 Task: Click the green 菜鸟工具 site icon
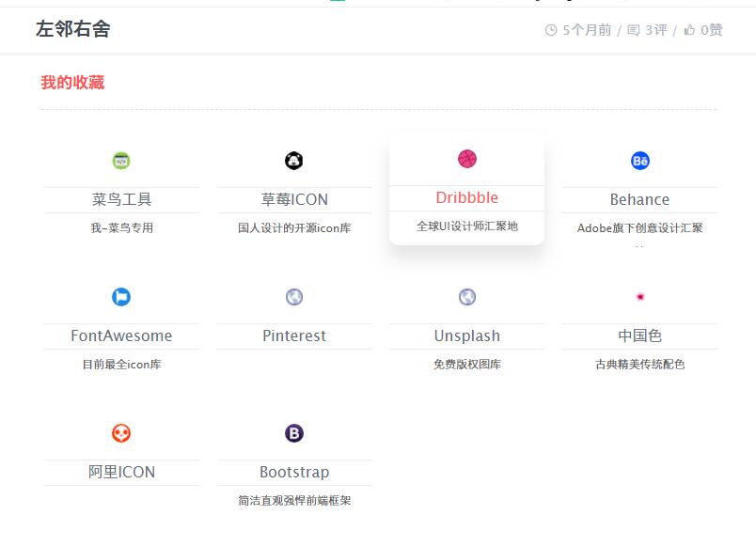click(121, 161)
